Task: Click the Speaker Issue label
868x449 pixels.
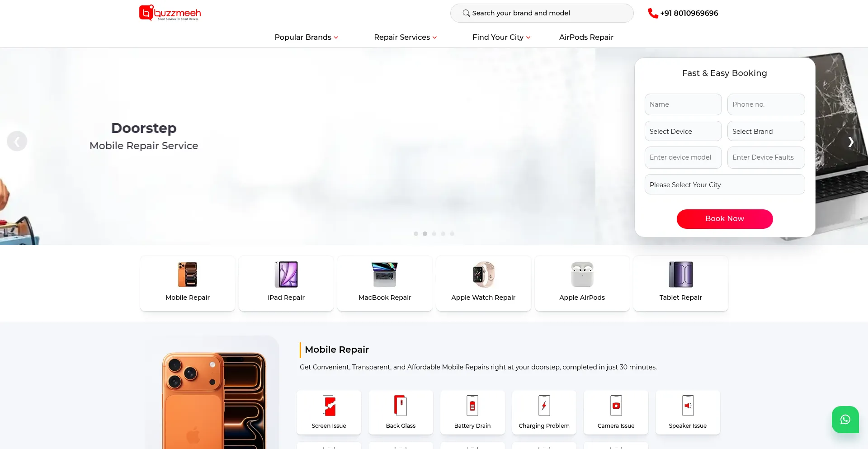Action: [688, 426]
